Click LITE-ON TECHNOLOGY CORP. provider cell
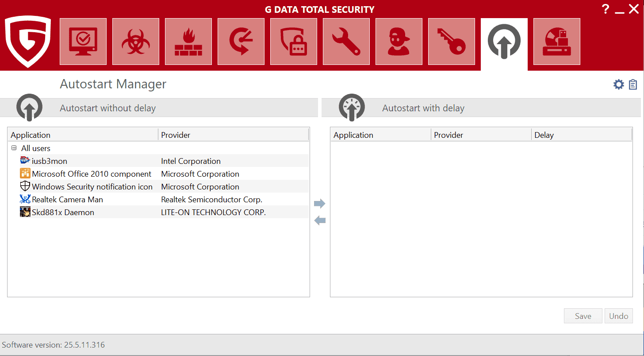The image size is (644, 356). pos(213,212)
